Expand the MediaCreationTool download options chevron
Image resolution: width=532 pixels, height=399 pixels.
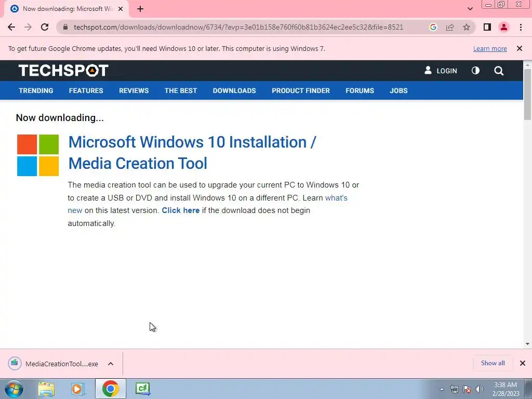pyautogui.click(x=111, y=364)
